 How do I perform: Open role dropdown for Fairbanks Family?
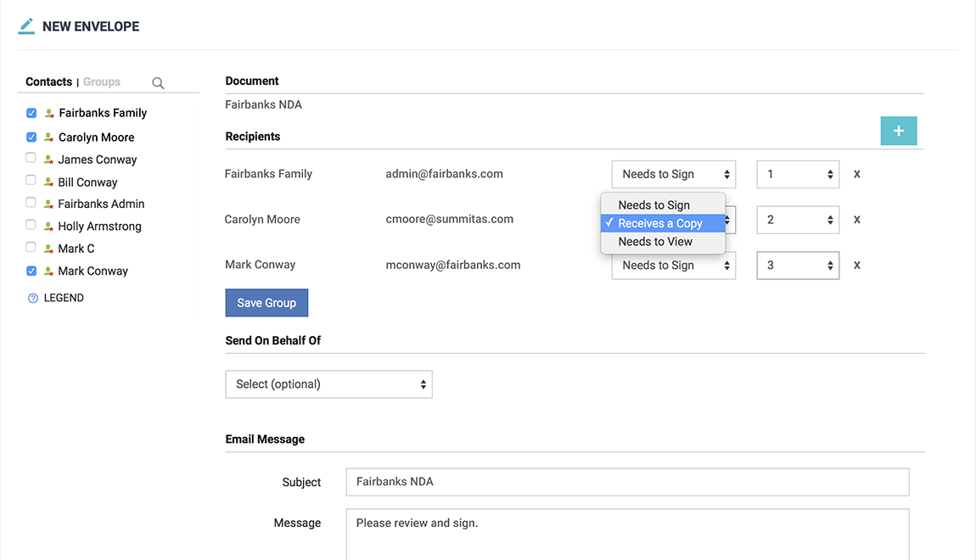(673, 174)
